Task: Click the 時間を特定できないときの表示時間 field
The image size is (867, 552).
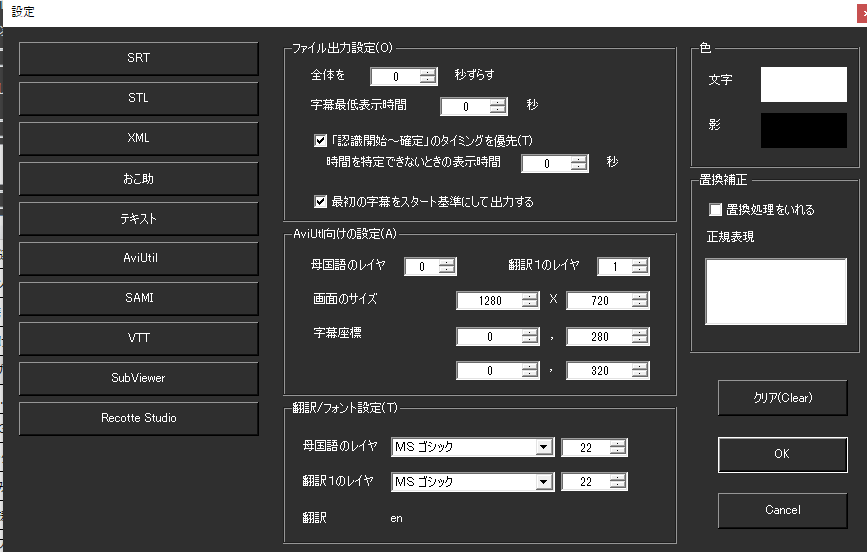Action: 546,163
